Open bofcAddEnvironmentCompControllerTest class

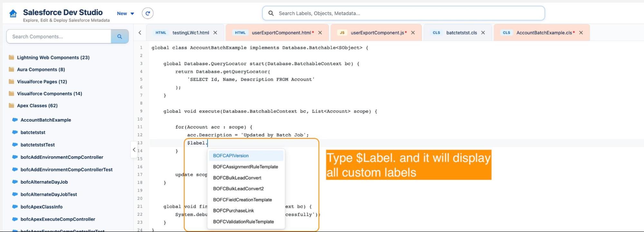66,170
